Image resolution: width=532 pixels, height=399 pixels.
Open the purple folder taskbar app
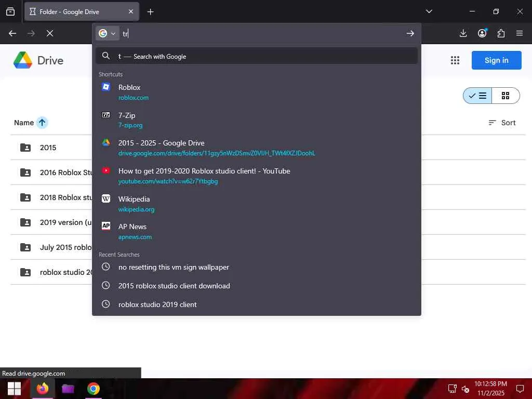68,389
